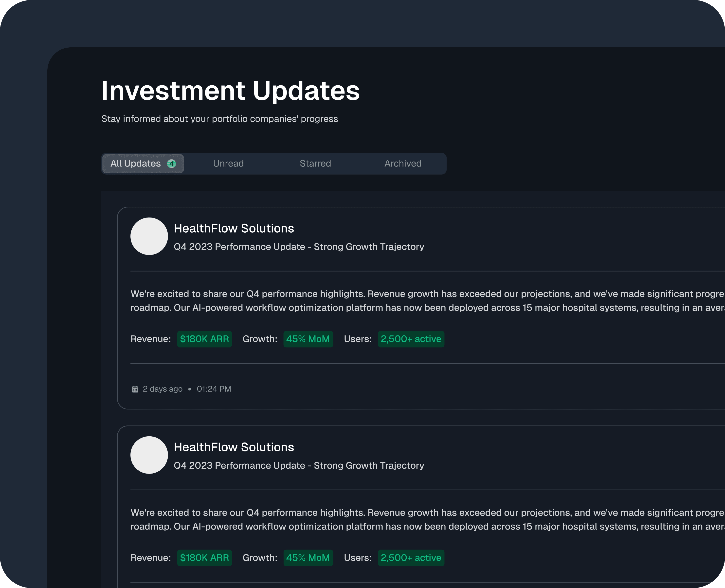Click 2,500+ active badge in first card
This screenshot has width=725, height=588.
pyautogui.click(x=411, y=339)
